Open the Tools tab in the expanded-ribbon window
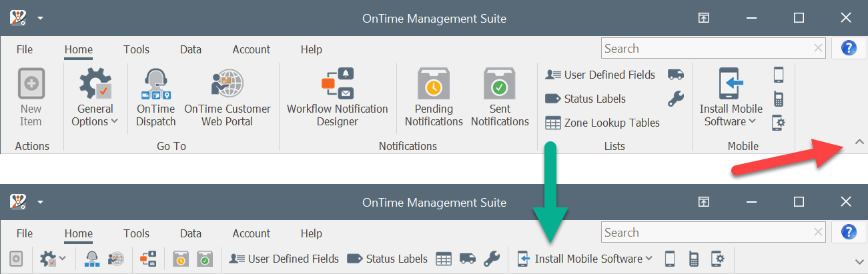This screenshot has height=274, width=868. (x=136, y=49)
